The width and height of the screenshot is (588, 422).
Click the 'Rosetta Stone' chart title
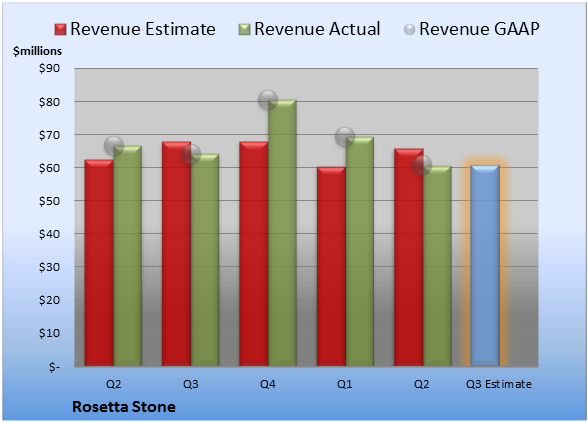(x=124, y=407)
